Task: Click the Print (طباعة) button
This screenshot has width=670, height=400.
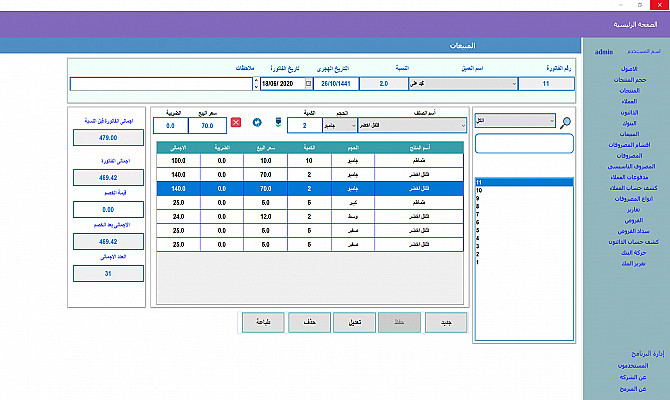Action: coord(263,322)
